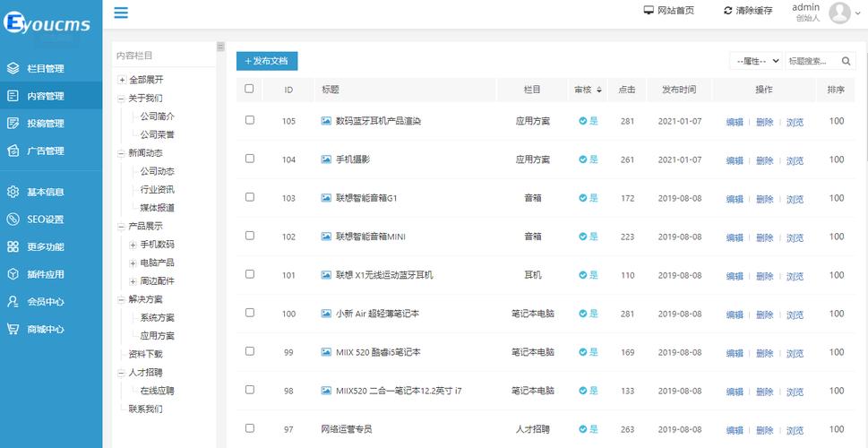Click 清除缓存 in the top bar
The width and height of the screenshot is (868, 448).
(x=748, y=11)
